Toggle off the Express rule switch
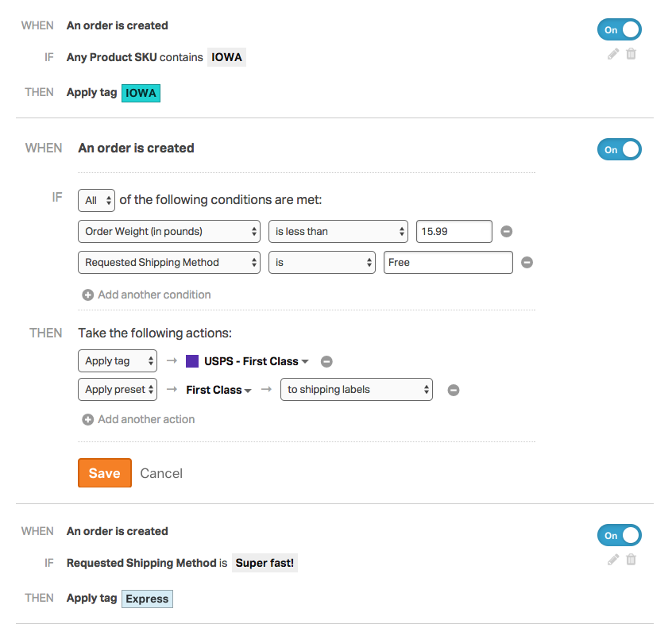Viewport: 672px width, 624px height. tap(620, 535)
